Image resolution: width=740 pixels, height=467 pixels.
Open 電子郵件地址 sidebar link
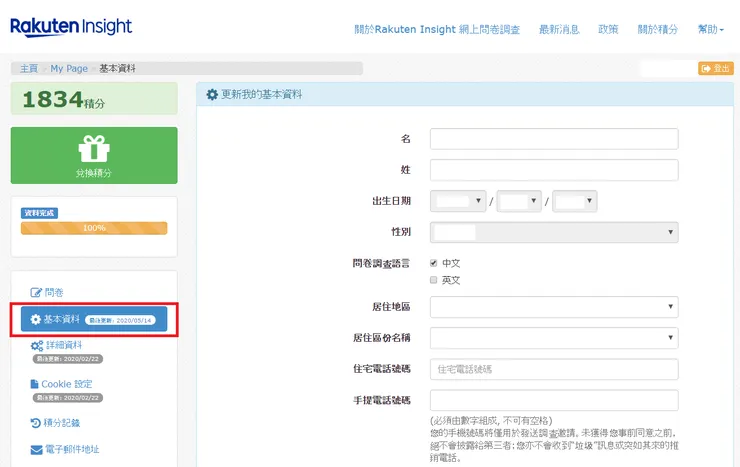tap(72, 450)
